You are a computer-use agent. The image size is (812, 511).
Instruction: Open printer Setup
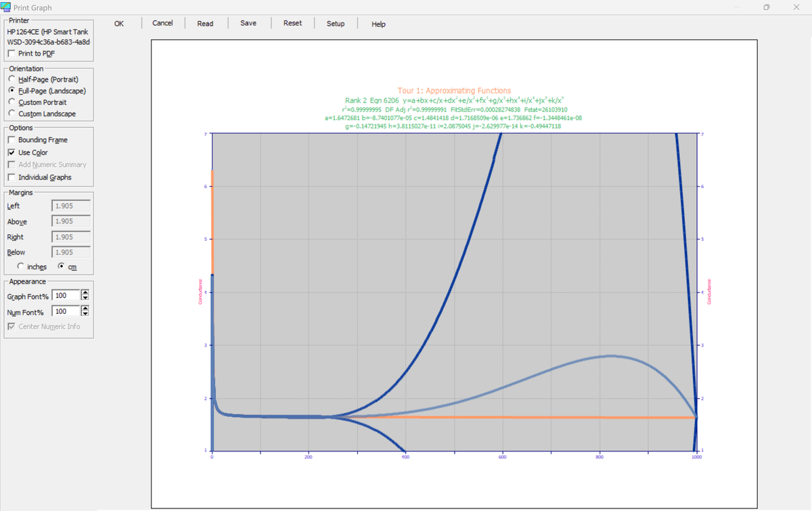(x=336, y=24)
